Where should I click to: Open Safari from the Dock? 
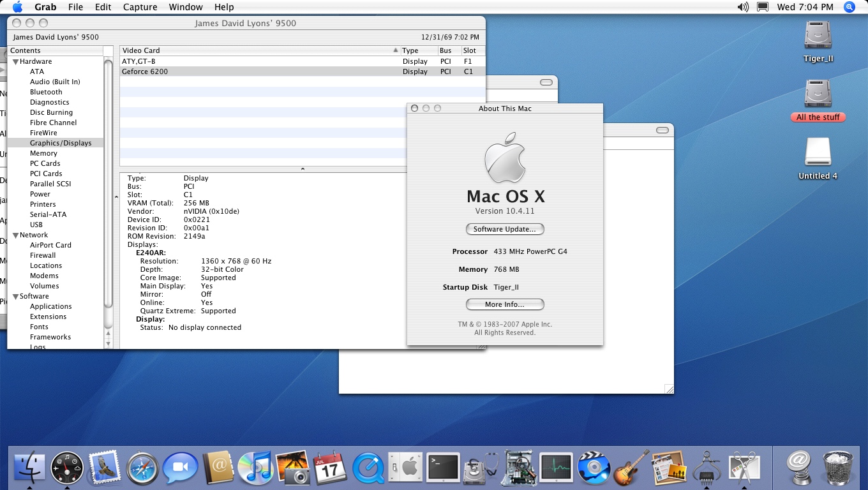[142, 468]
